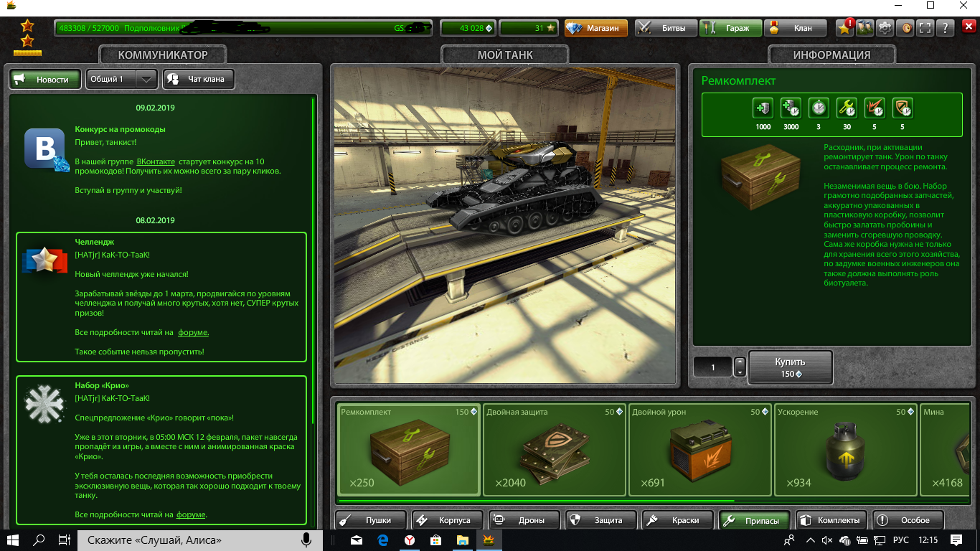Screen dimensions: 980x551
Task: Click the purchase quantity input field
Action: coord(712,367)
